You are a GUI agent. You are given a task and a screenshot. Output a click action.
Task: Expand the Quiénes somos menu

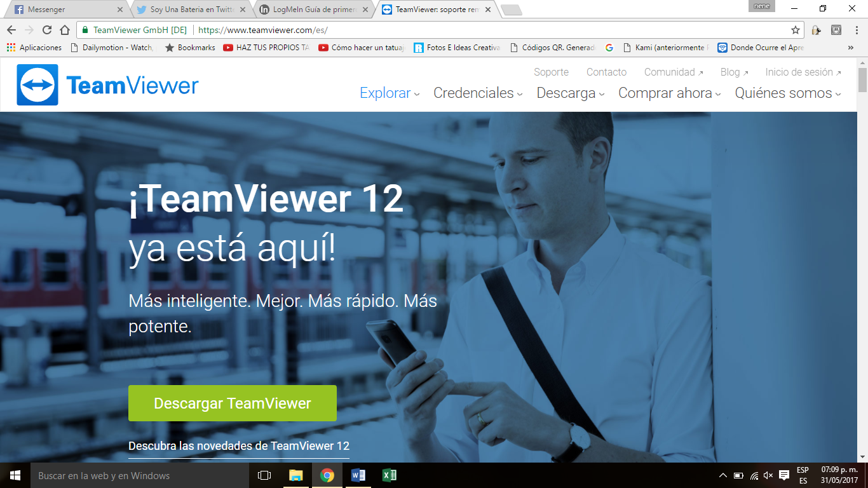click(x=783, y=93)
